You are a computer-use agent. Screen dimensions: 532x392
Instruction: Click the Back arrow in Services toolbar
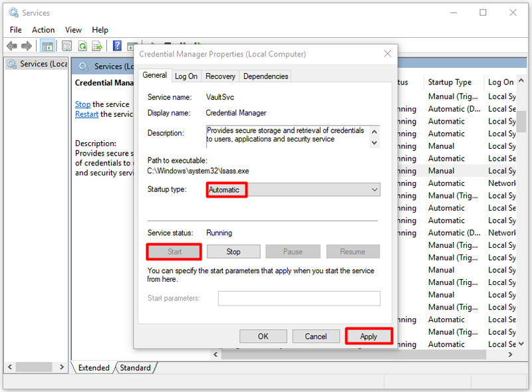tap(12, 46)
